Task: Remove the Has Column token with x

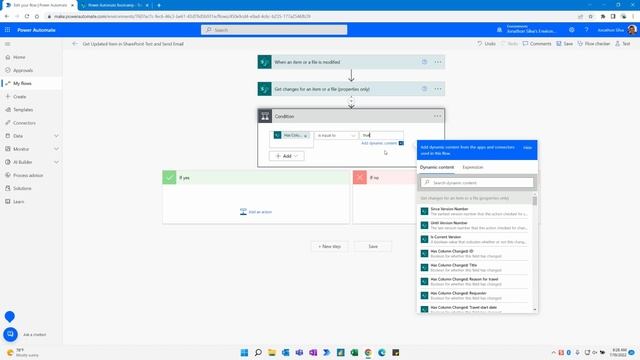Action: tap(305, 136)
